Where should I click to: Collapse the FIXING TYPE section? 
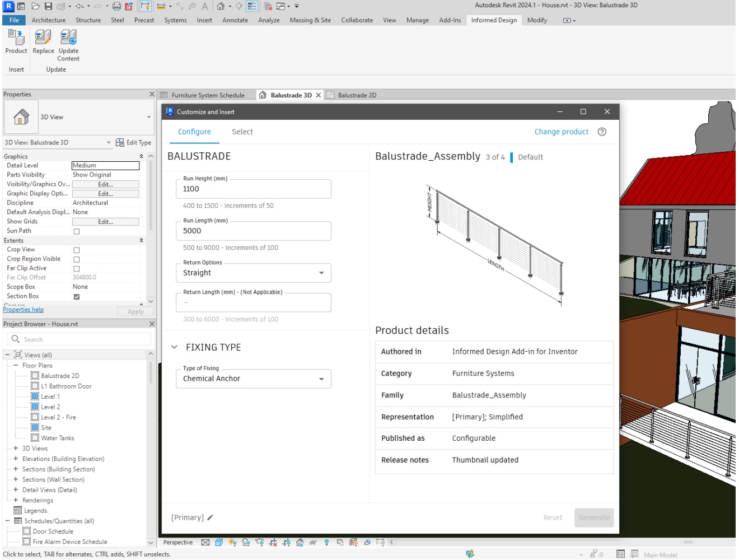175,347
